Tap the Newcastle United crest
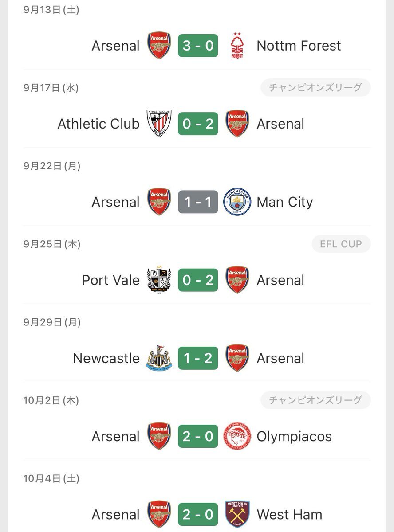 (x=159, y=358)
